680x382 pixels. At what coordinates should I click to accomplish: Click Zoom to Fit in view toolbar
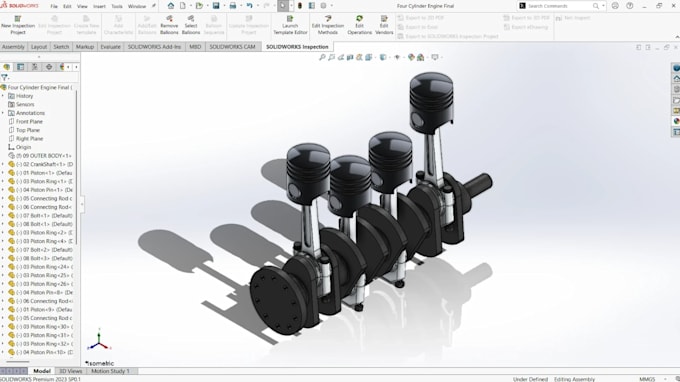322,57
